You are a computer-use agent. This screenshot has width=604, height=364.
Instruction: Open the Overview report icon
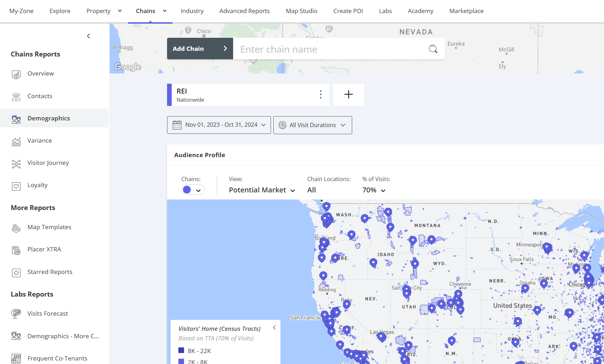click(16, 74)
